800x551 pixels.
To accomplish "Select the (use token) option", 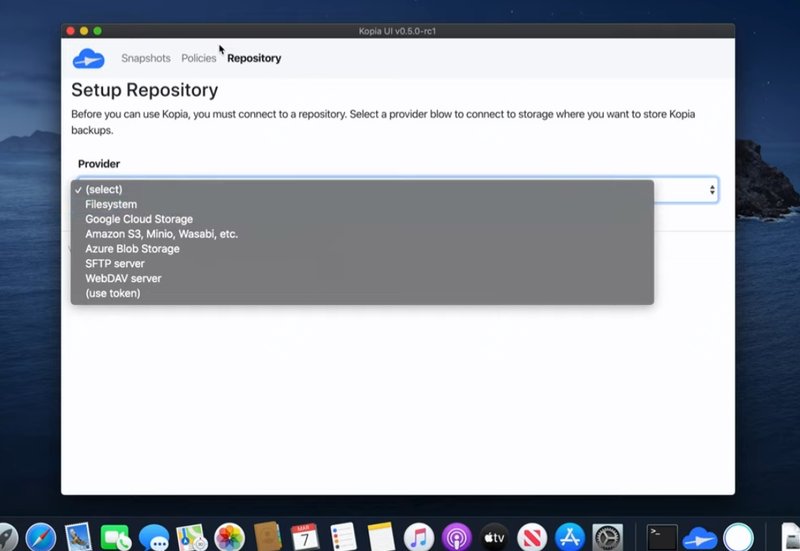I will [113, 294].
